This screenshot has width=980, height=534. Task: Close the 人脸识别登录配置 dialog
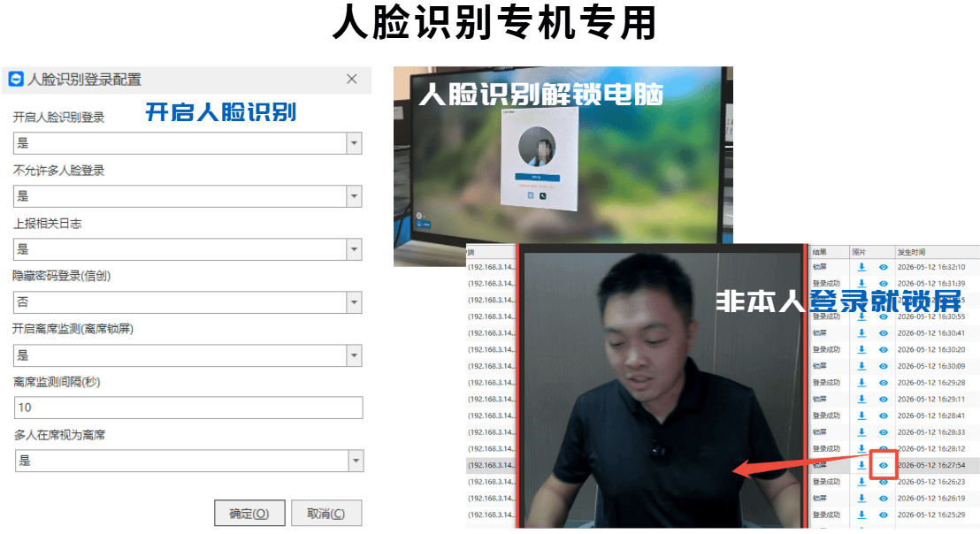click(352, 79)
